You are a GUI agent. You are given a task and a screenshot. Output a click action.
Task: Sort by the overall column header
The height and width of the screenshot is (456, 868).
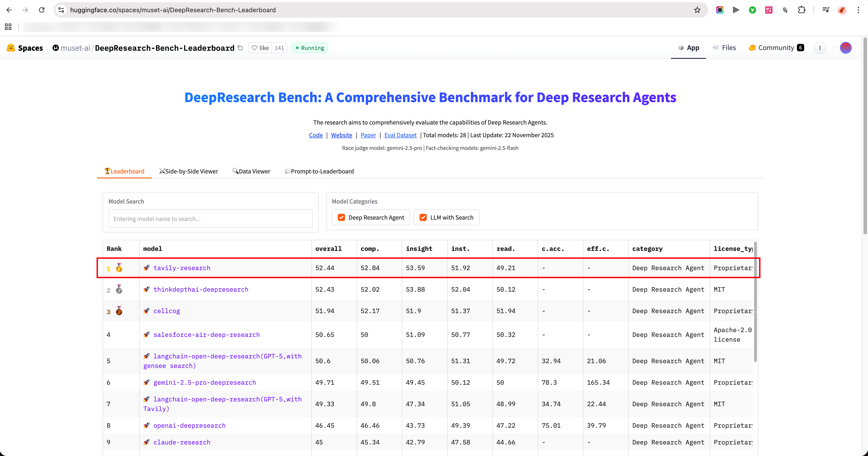328,249
